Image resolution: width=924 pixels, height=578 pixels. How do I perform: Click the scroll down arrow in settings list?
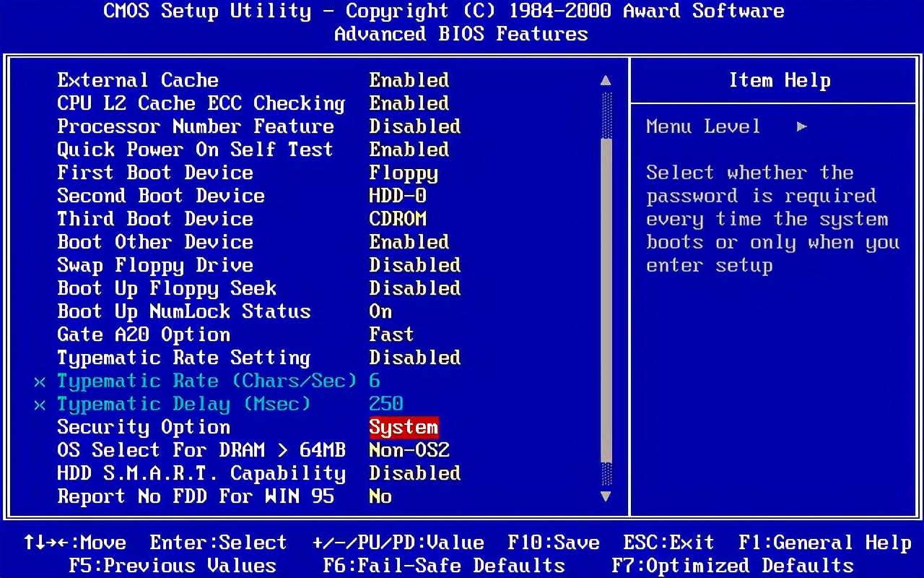tap(606, 496)
